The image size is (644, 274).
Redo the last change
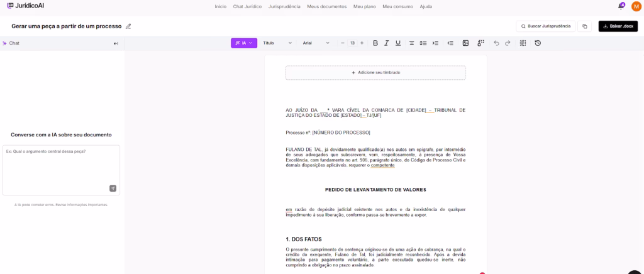[508, 43]
